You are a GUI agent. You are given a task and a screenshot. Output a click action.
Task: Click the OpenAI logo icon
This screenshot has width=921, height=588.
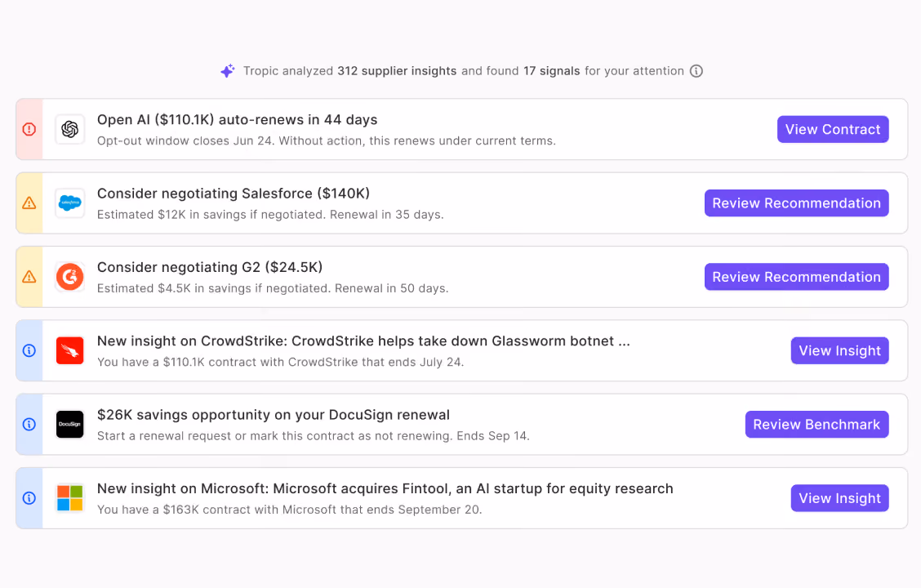(x=70, y=129)
